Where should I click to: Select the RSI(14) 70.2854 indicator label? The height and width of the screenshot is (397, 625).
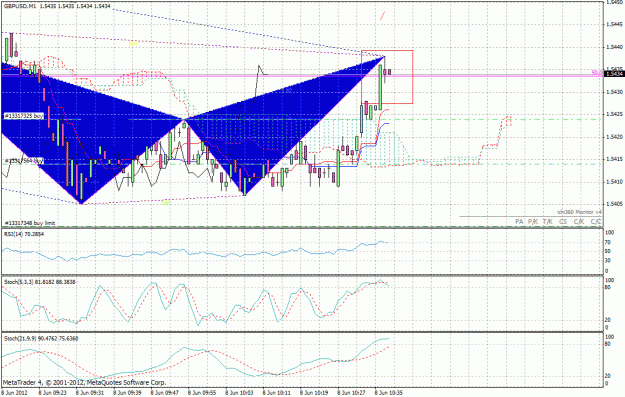[24, 234]
